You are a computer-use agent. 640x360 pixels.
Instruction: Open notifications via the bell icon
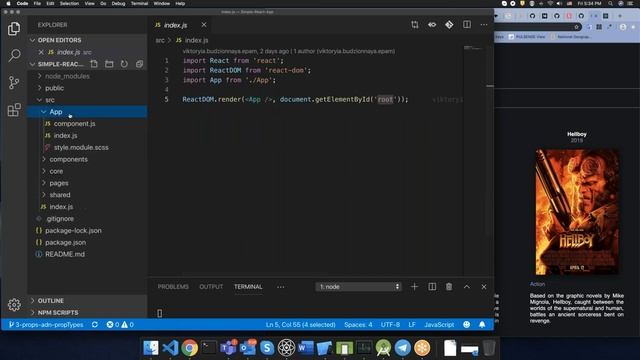click(482, 324)
